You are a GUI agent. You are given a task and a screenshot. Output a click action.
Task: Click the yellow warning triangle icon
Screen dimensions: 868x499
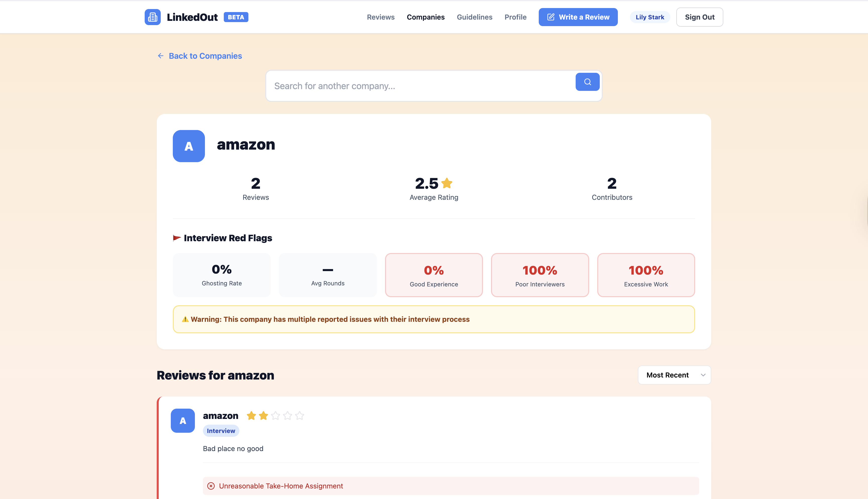pyautogui.click(x=185, y=319)
